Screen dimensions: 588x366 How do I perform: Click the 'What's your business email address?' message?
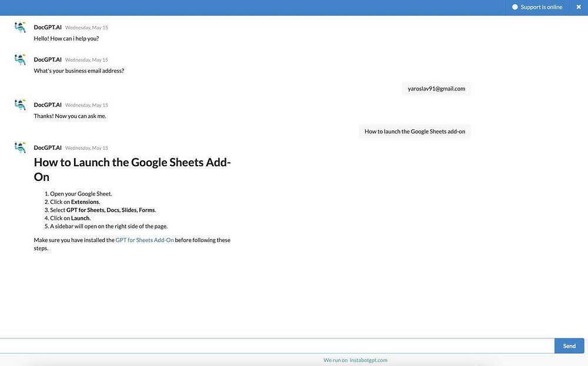[79, 71]
